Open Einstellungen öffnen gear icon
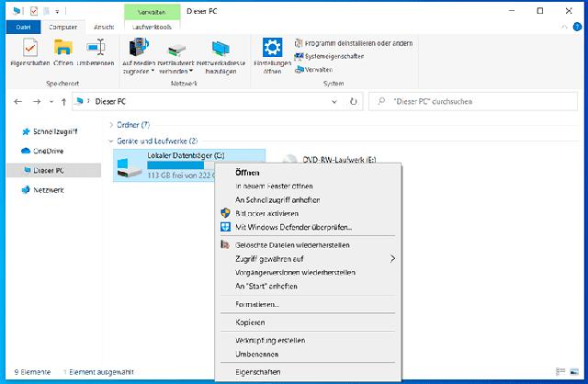 [x=272, y=48]
